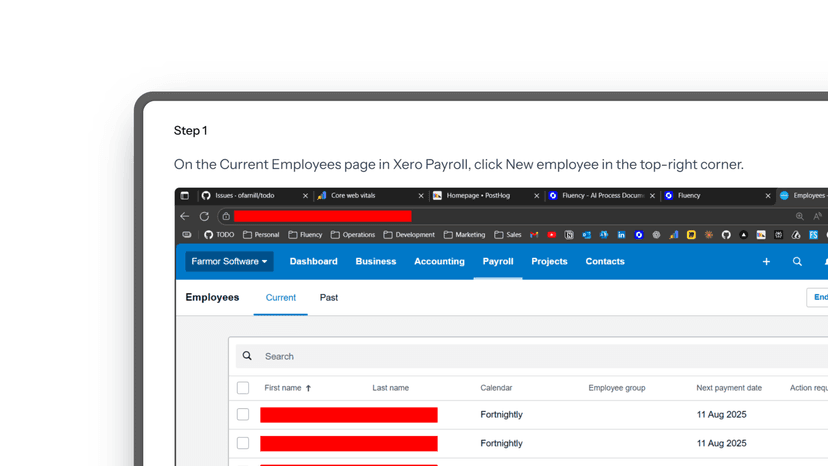Viewport: 828px width, 466px height.
Task: Switch to Fluency AI Process Documentation tab
Action: pos(603,195)
